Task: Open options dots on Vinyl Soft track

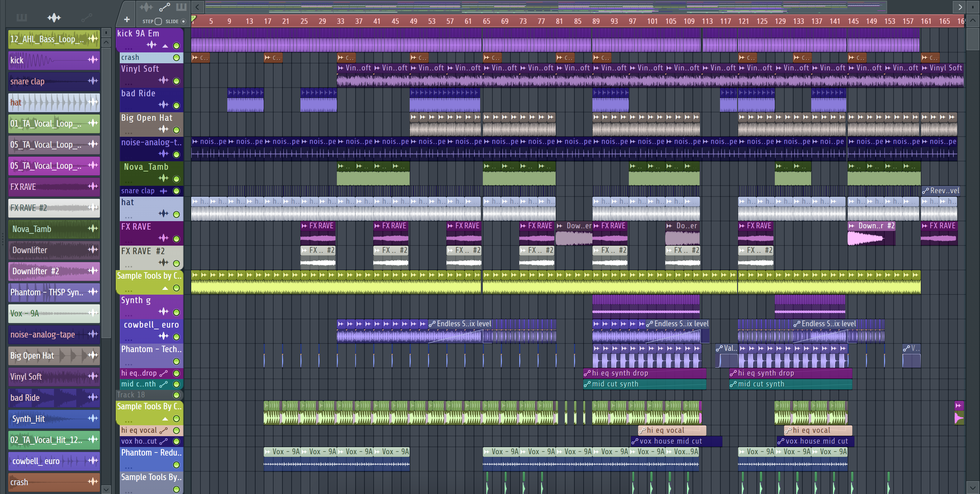Action: click(x=129, y=84)
